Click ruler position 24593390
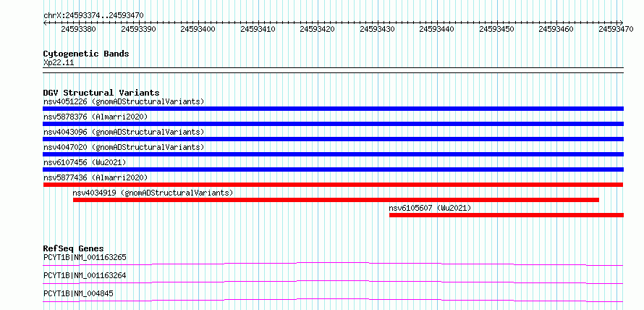 [x=139, y=29]
